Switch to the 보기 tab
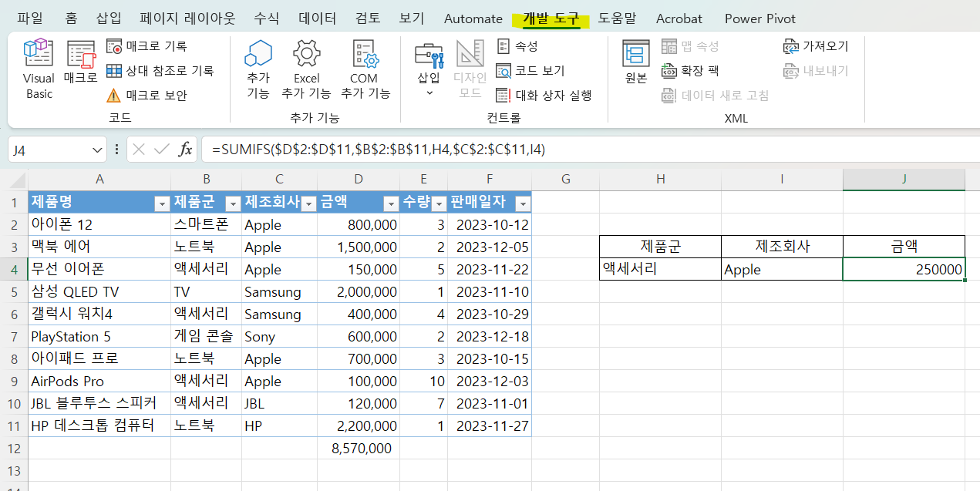 412,18
